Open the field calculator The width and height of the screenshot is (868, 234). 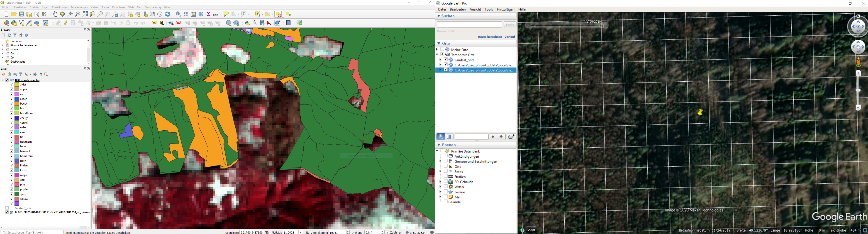[x=193, y=14]
